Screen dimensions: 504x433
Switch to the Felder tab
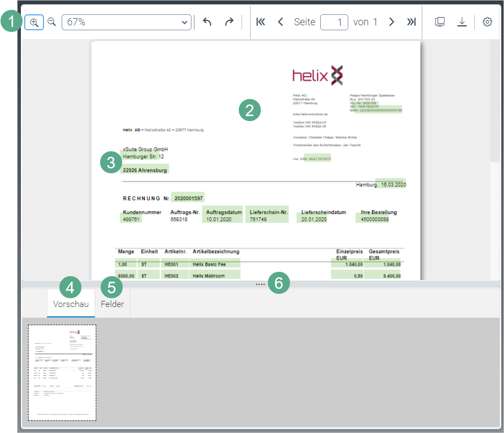pos(112,304)
